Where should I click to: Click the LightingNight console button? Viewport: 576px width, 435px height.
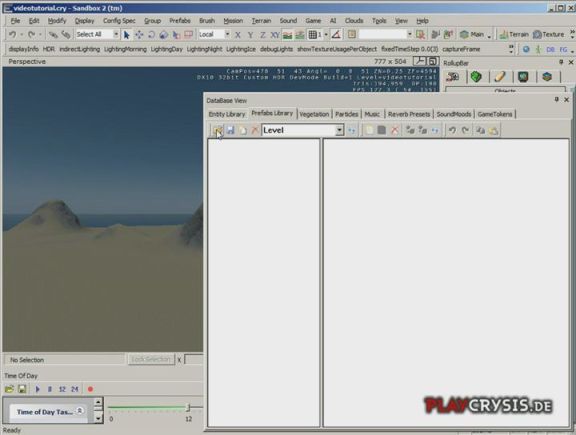coord(204,49)
